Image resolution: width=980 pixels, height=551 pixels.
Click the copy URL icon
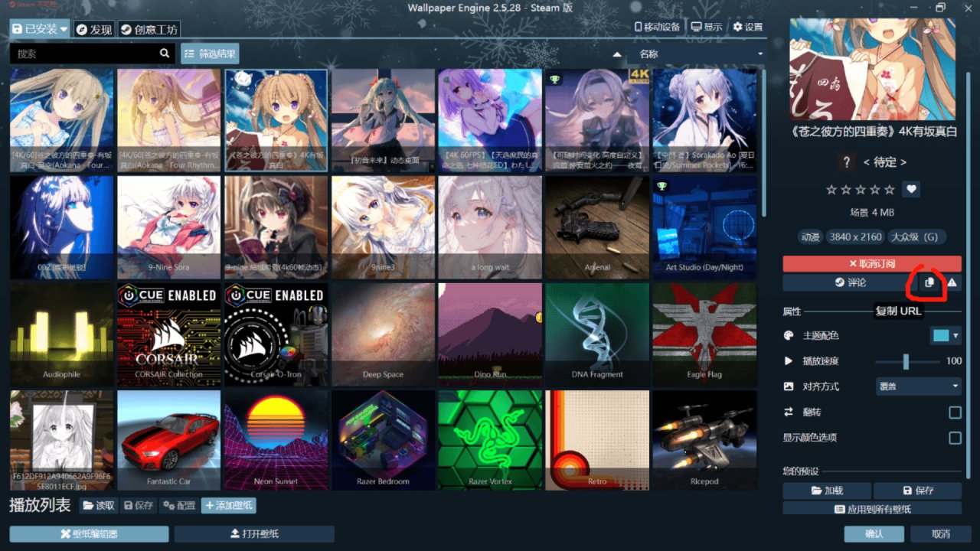point(929,282)
